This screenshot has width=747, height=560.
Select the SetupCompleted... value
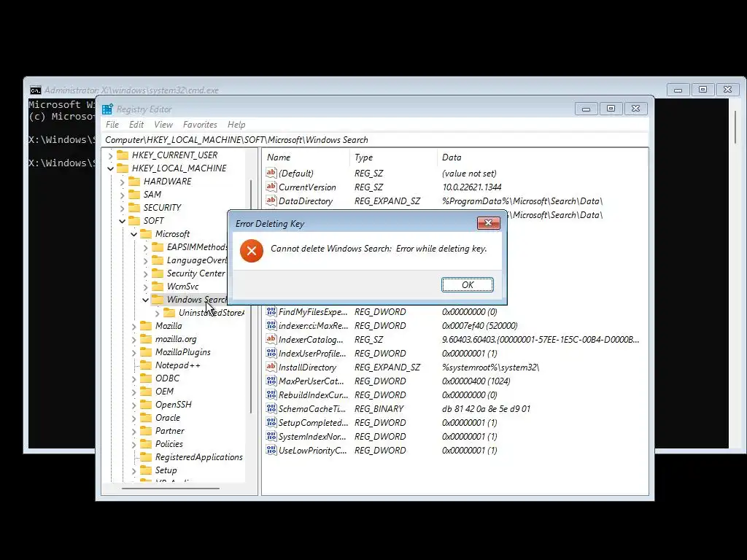[314, 422]
